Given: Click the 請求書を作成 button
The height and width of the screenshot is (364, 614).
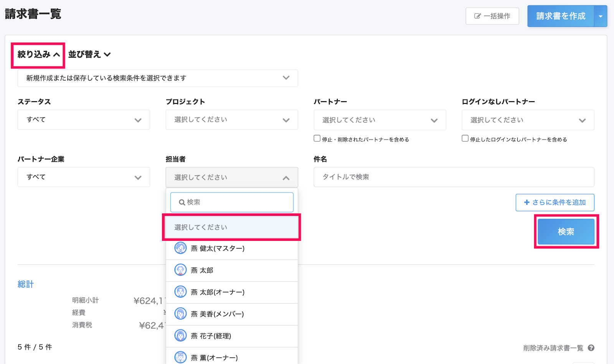Looking at the screenshot, I should coord(561,16).
